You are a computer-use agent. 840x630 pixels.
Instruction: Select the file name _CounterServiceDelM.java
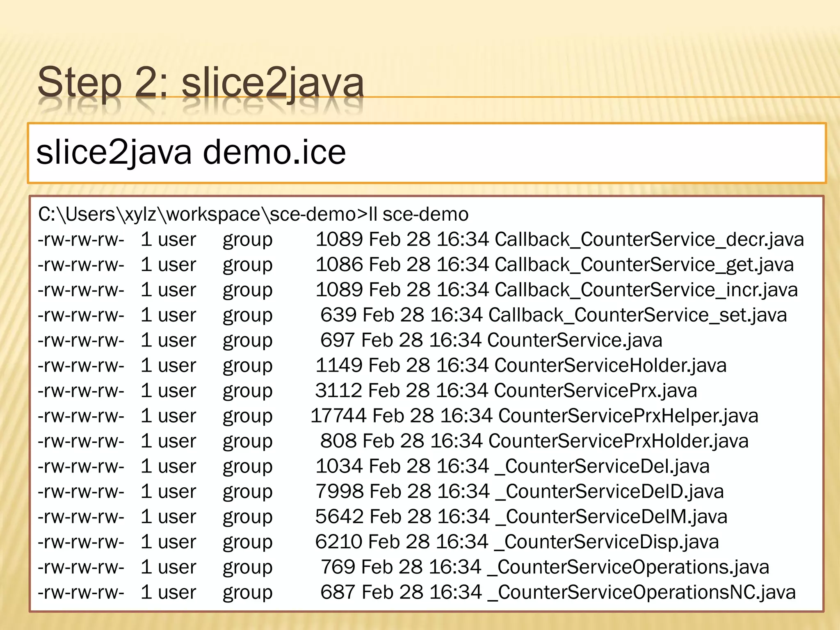612,517
